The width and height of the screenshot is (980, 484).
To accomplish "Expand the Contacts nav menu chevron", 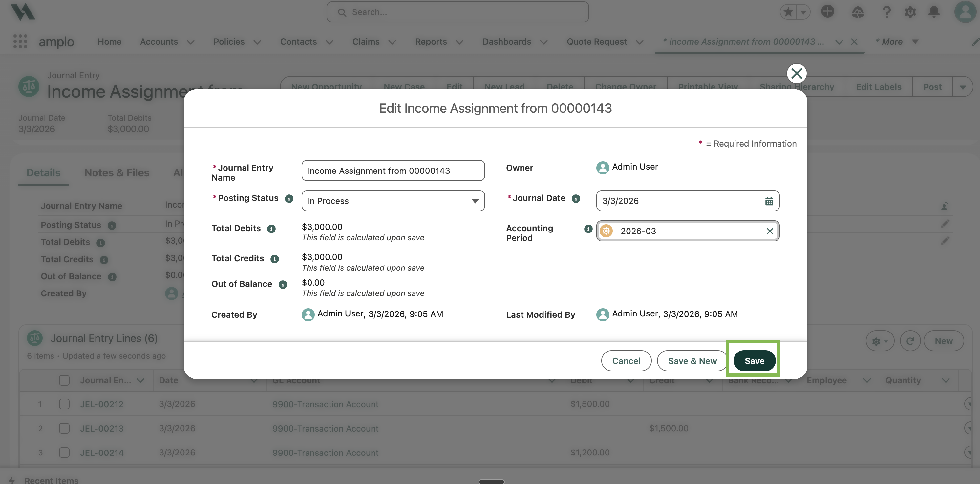I will coord(330,42).
